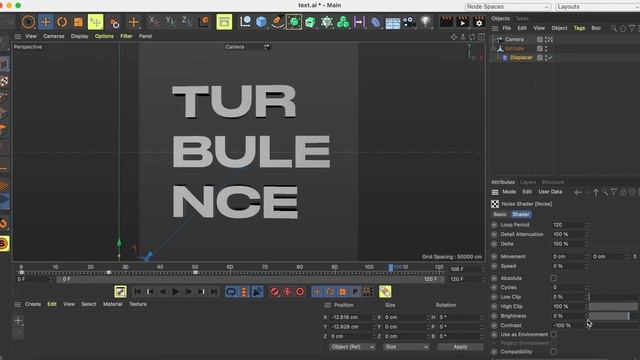
Task: Select Camera in the Objects list
Action: coord(514,40)
